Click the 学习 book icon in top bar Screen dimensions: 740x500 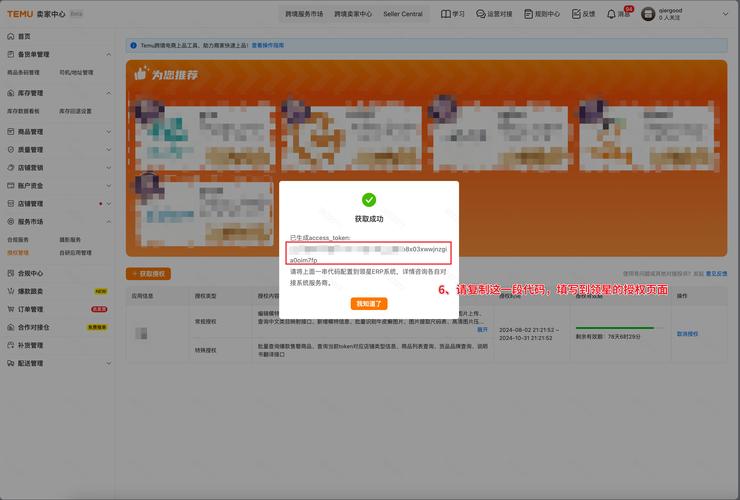446,14
